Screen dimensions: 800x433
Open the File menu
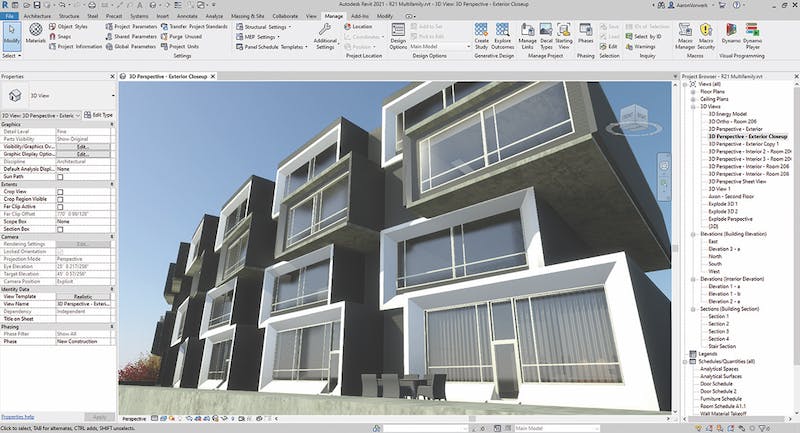[9, 16]
